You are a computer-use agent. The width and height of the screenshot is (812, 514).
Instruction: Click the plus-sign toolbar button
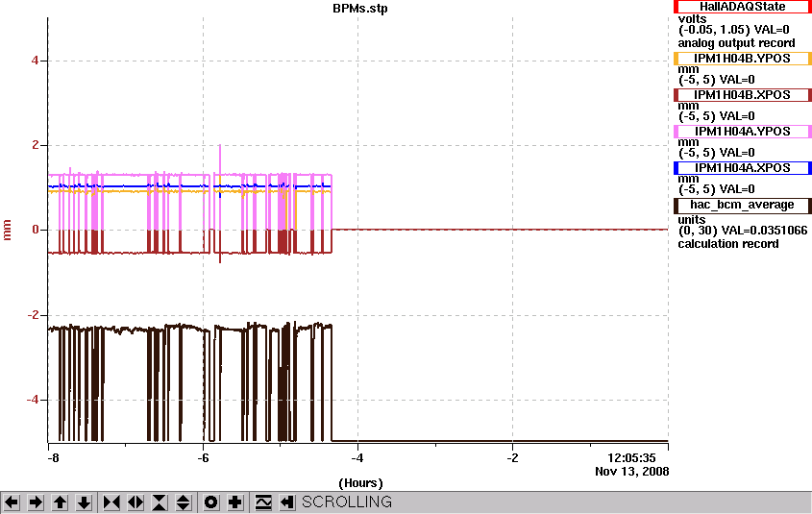(235, 502)
